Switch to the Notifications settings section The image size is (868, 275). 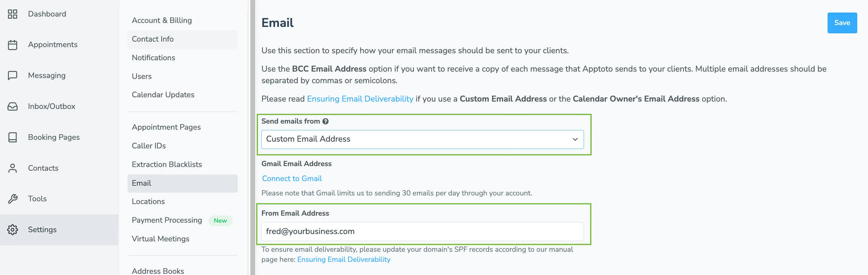tap(153, 58)
